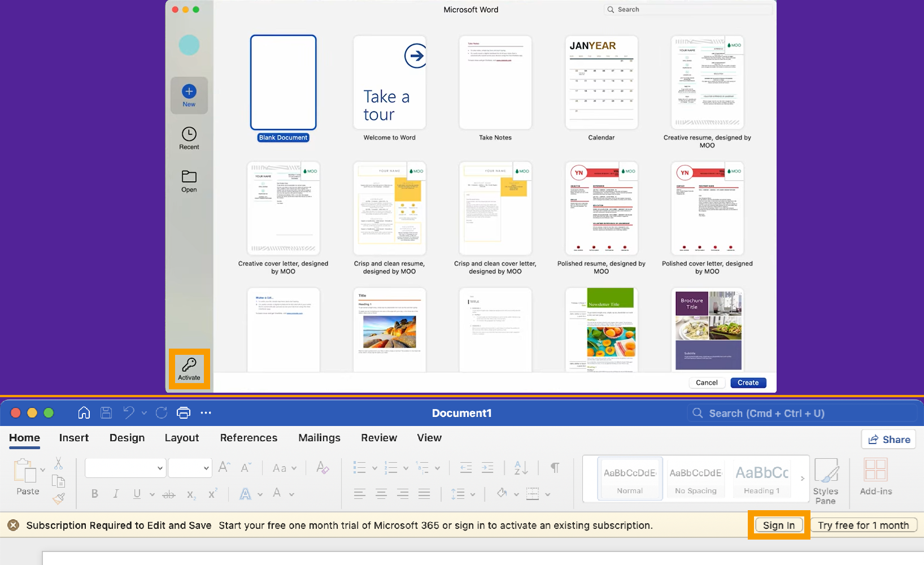Click the font color A button
This screenshot has height=565, width=924.
(277, 493)
